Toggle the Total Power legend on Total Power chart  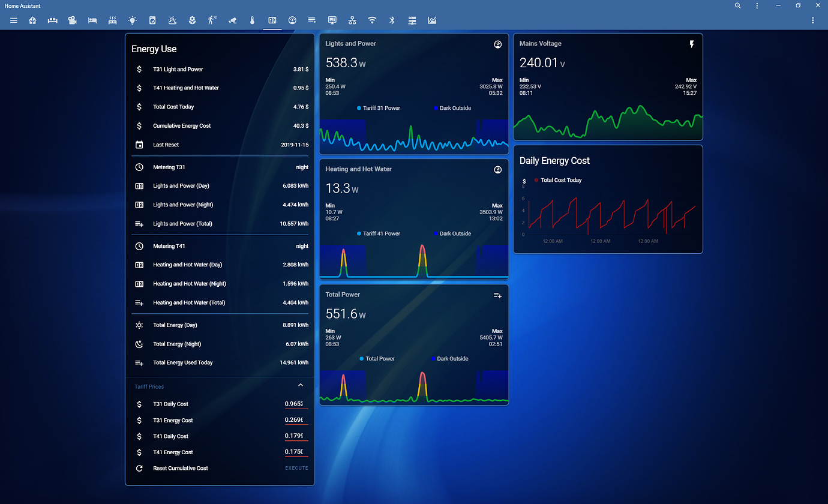click(377, 358)
